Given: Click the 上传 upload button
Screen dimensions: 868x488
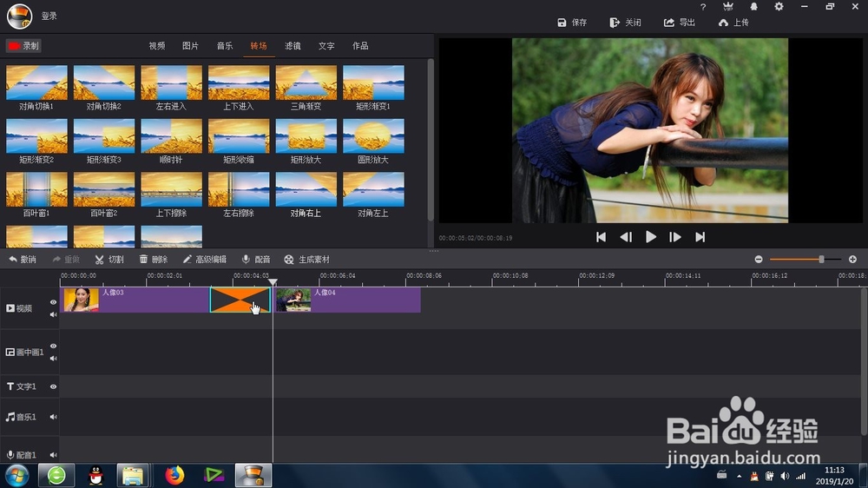Looking at the screenshot, I should click(733, 23).
